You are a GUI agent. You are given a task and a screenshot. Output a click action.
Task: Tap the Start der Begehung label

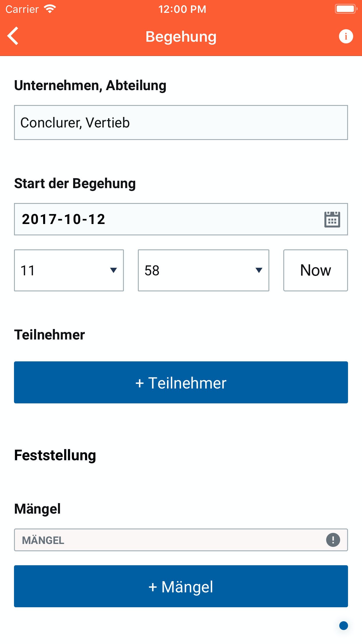[x=75, y=183]
